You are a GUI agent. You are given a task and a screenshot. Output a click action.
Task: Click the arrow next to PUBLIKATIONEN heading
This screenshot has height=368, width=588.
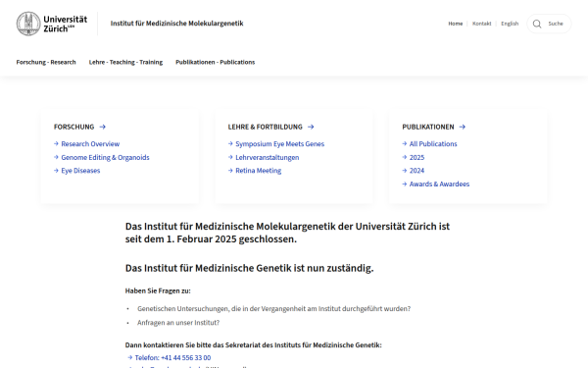tap(462, 127)
